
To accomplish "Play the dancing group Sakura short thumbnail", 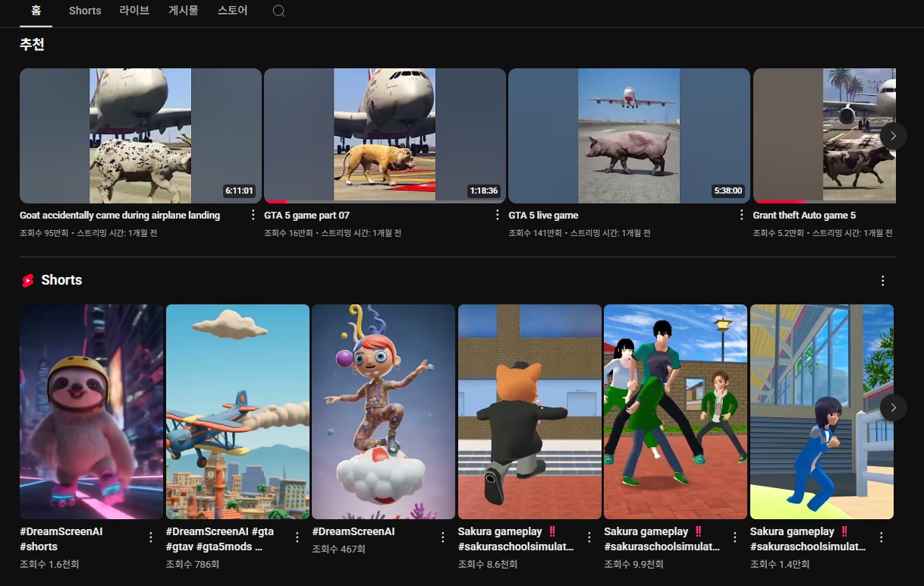I will [x=676, y=412].
